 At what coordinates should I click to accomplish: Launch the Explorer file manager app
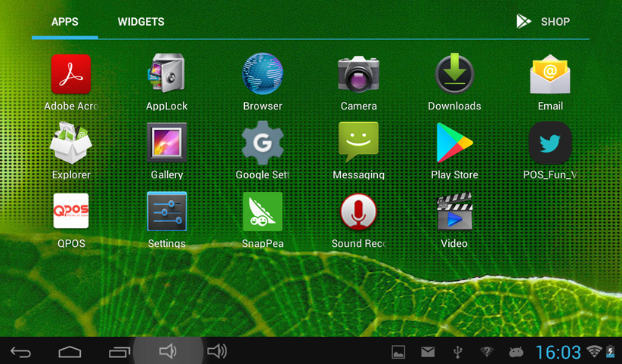coord(71,143)
